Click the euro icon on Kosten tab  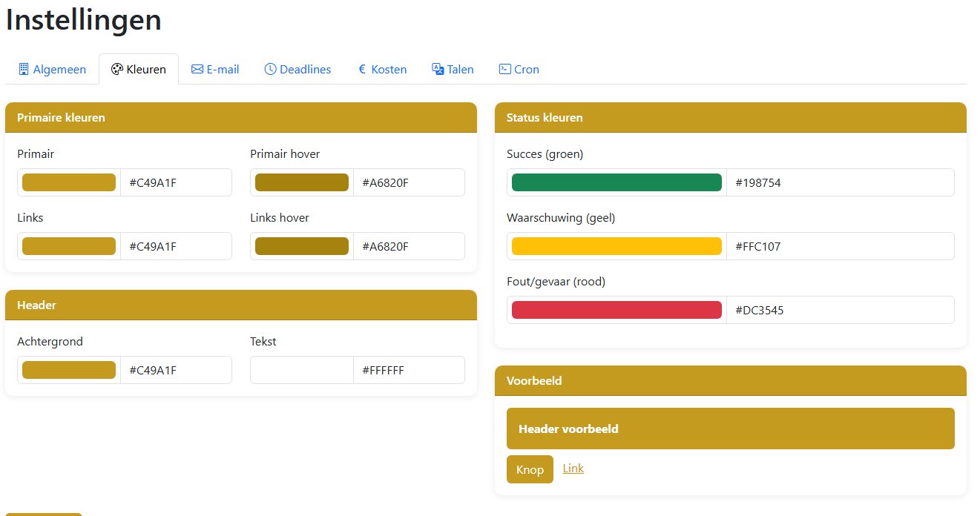coord(362,69)
